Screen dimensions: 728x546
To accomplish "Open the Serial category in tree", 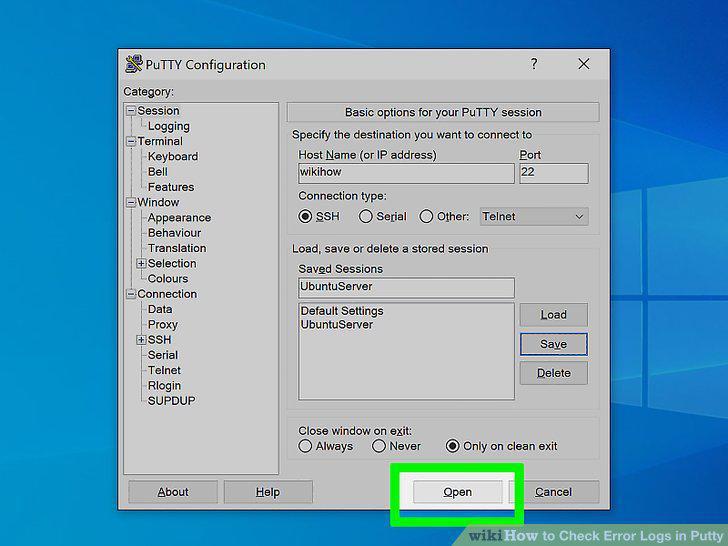I will 162,355.
